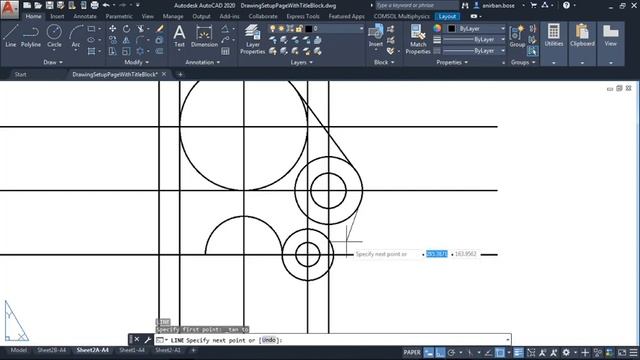Toggle lineweight display in status bar

point(518,353)
